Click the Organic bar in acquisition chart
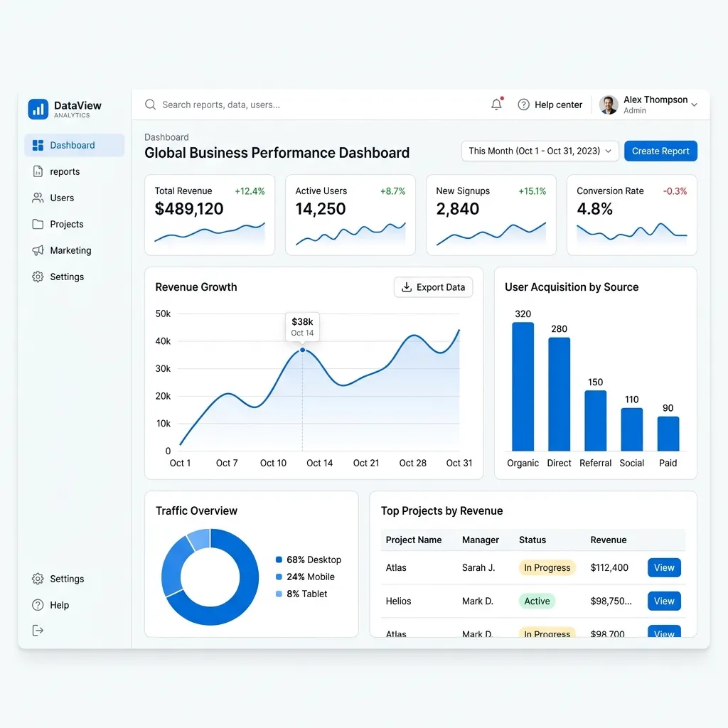The width and height of the screenshot is (728, 728). (x=523, y=387)
